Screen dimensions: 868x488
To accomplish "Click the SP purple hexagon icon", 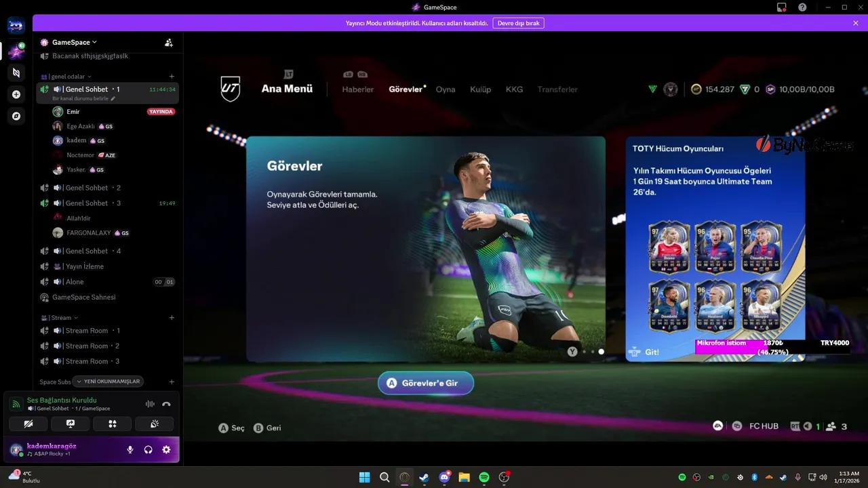I will click(770, 89).
